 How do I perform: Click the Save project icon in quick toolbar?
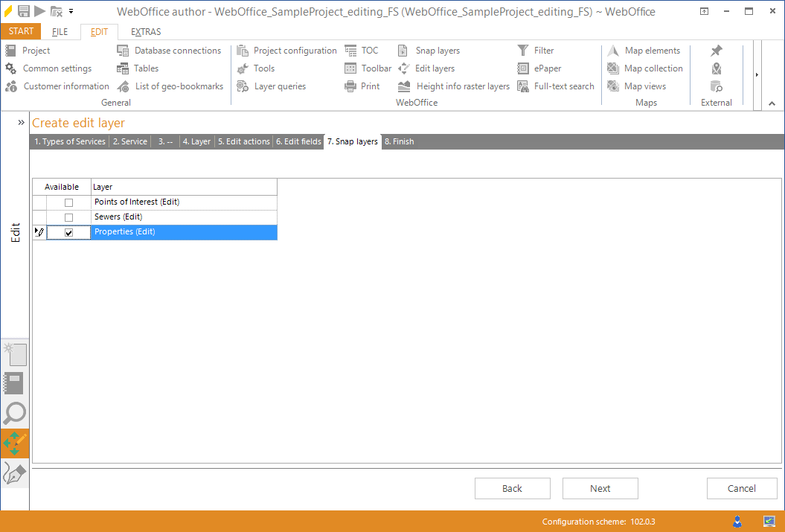(23, 10)
